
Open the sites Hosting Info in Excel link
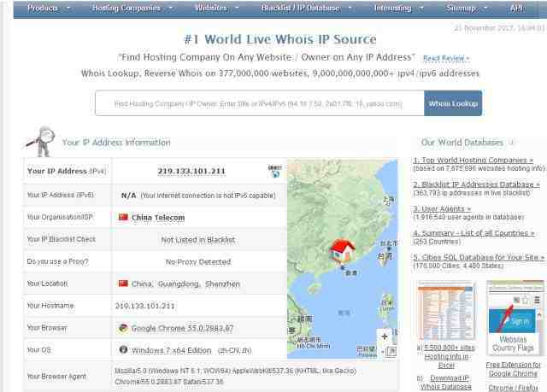446,356
